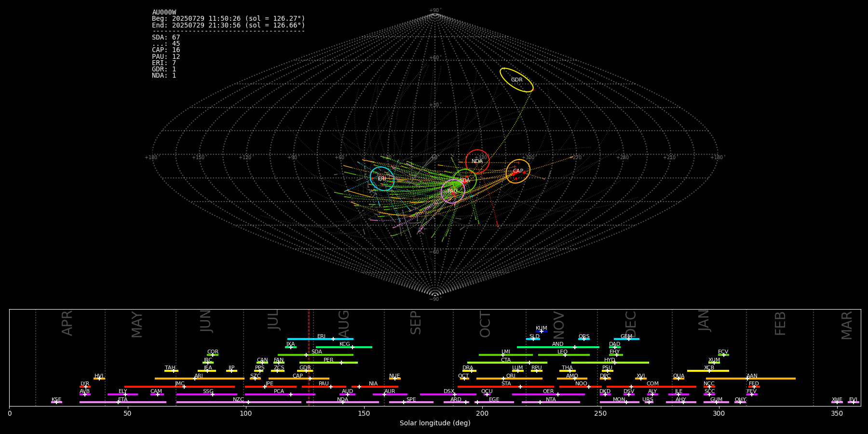Select the SPE shower bar label
The height and width of the screenshot is (434, 868).
coord(411,400)
